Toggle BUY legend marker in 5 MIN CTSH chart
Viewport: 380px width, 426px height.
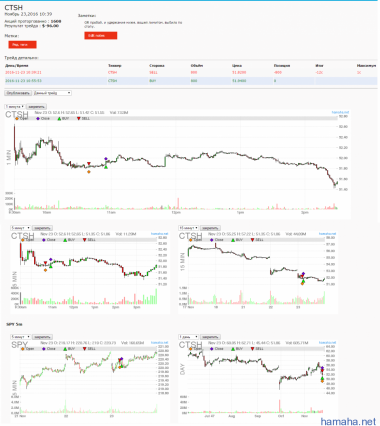pyautogui.click(x=69, y=240)
